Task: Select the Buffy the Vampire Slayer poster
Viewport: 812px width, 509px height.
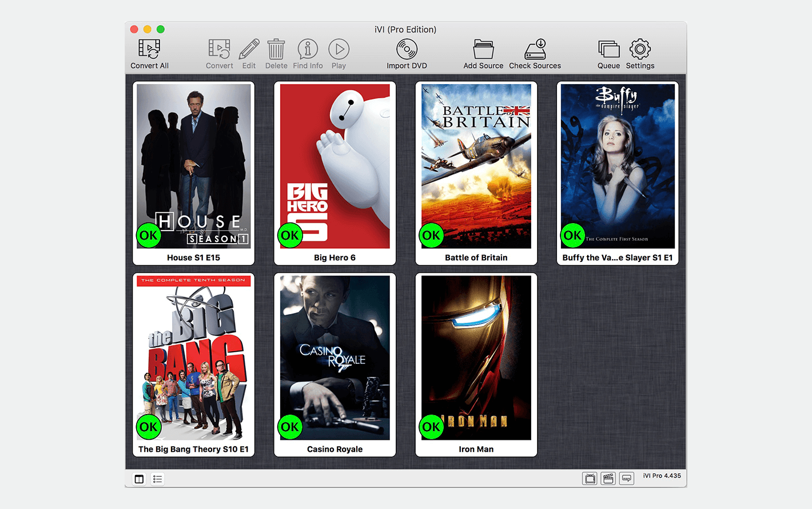Action: [618, 166]
